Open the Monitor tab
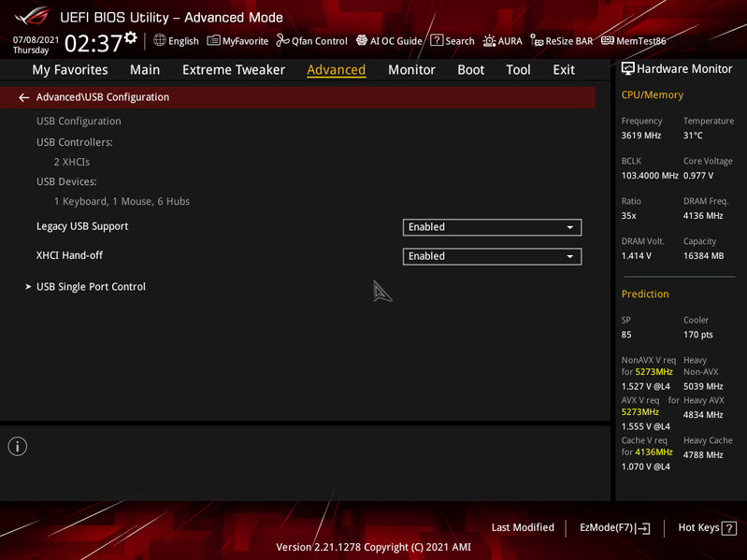Image resolution: width=747 pixels, height=560 pixels. pyautogui.click(x=411, y=70)
